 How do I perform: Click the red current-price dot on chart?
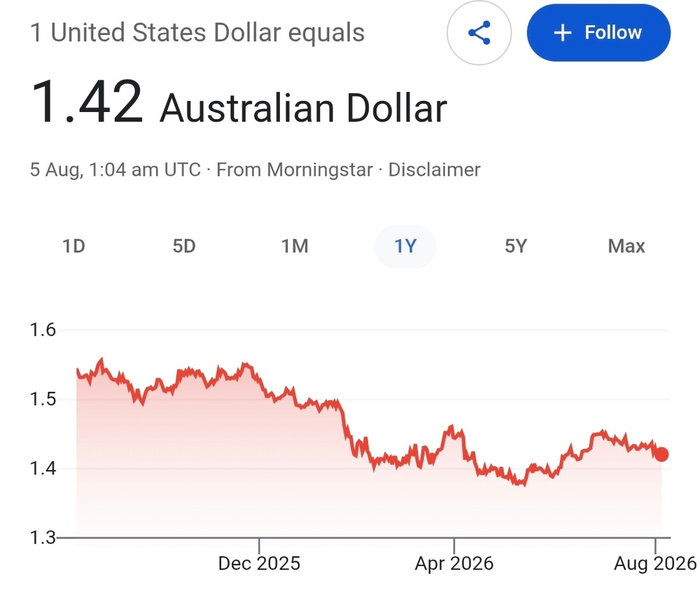(661, 454)
